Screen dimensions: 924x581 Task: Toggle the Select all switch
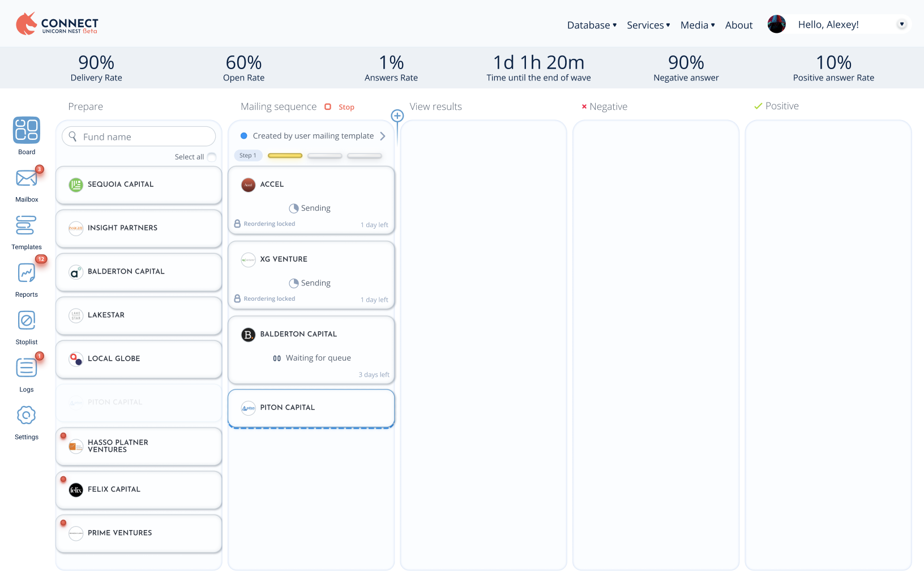click(x=212, y=157)
